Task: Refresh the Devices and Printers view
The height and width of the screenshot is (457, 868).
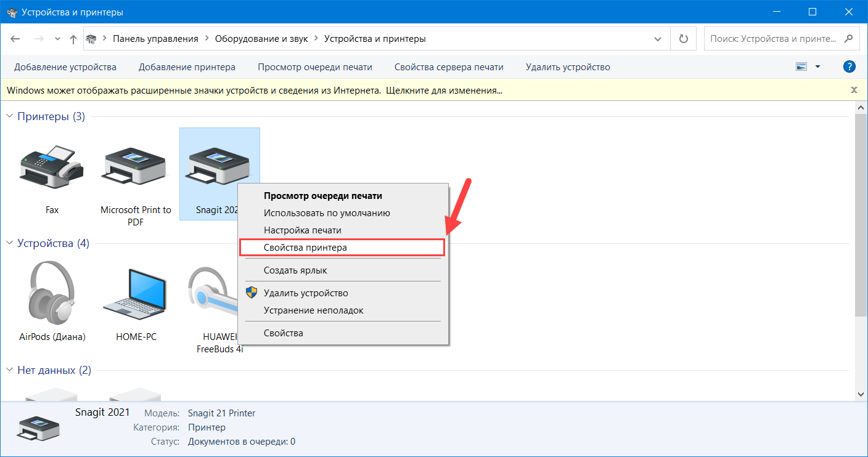Action: click(x=683, y=39)
